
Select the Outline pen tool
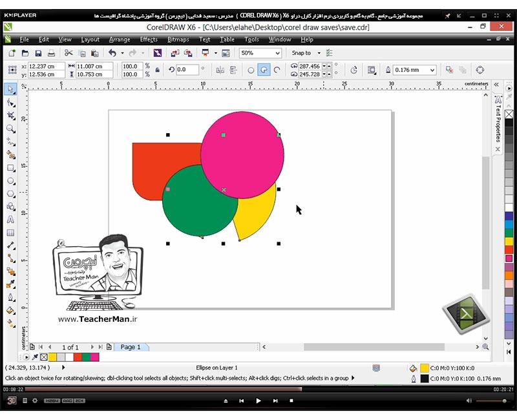pos(10,297)
